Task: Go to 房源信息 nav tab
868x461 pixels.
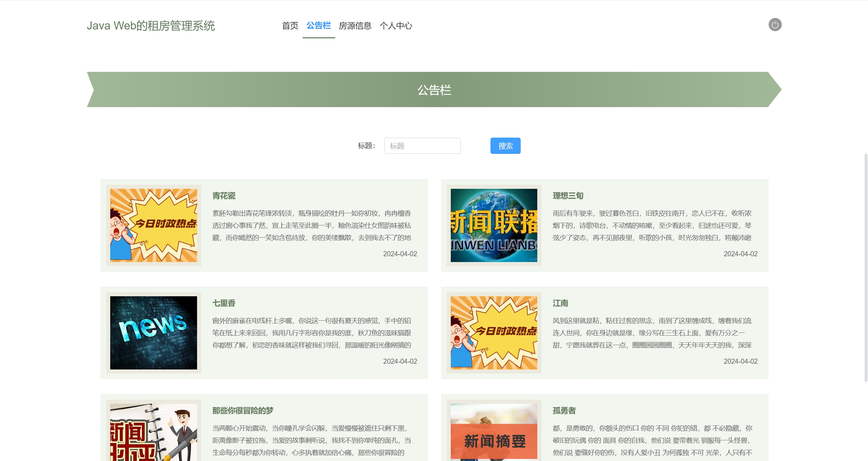Action: tap(355, 26)
